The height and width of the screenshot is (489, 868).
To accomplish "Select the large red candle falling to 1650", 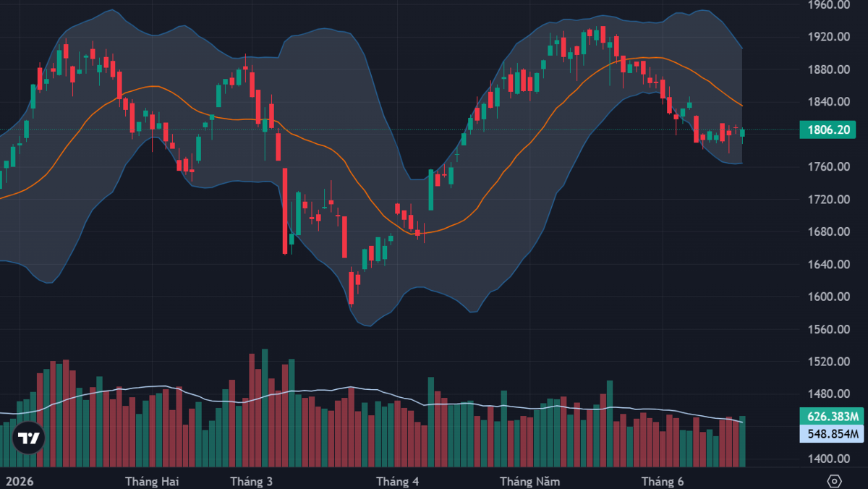I will [285, 211].
